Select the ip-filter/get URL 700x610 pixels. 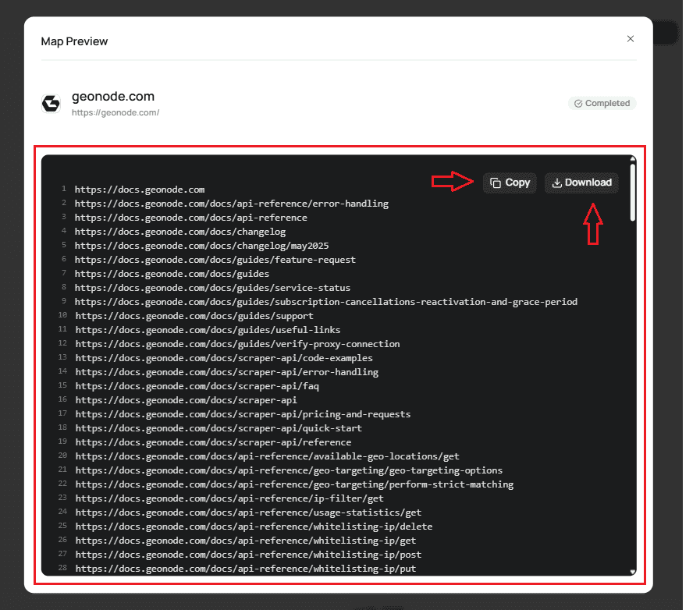(x=229, y=499)
